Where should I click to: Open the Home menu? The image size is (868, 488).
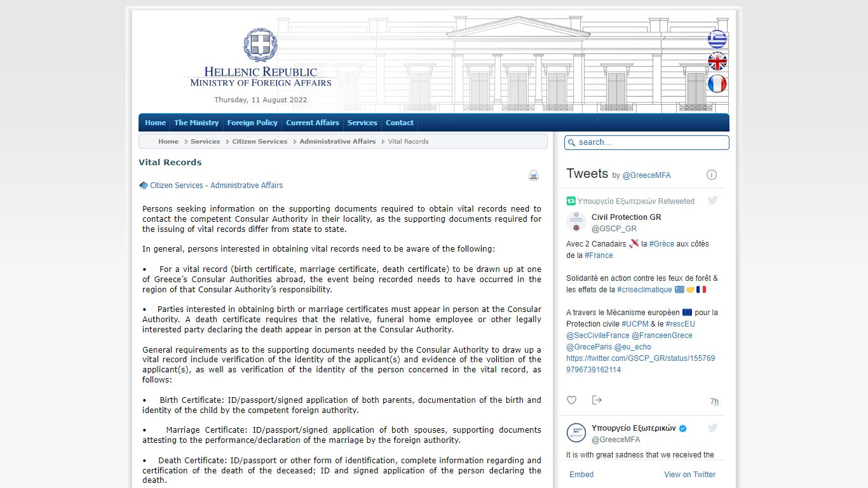(x=155, y=123)
